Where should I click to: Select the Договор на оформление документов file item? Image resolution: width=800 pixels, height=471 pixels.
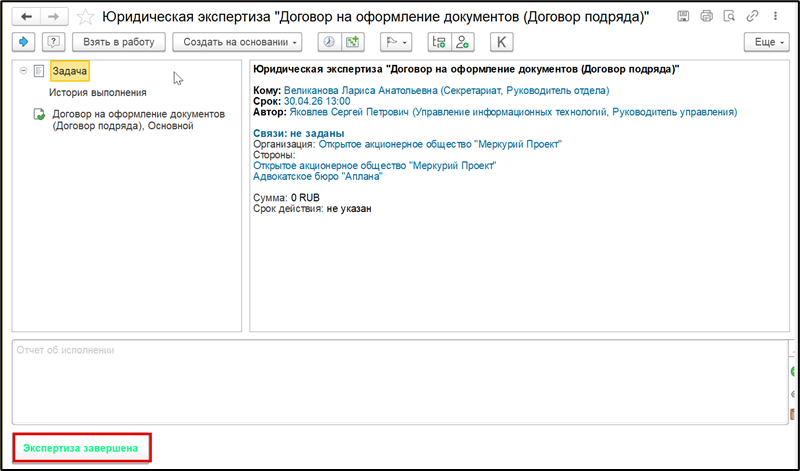click(138, 120)
